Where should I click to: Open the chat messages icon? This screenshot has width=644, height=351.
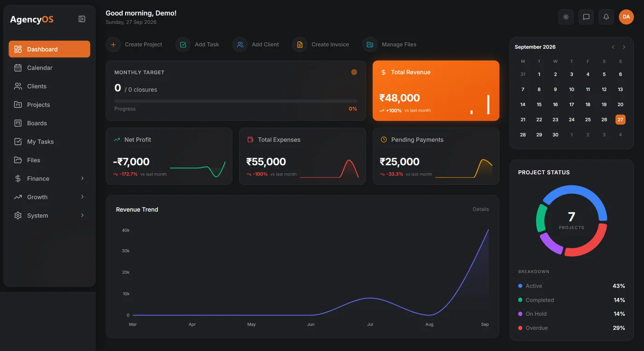coord(586,17)
